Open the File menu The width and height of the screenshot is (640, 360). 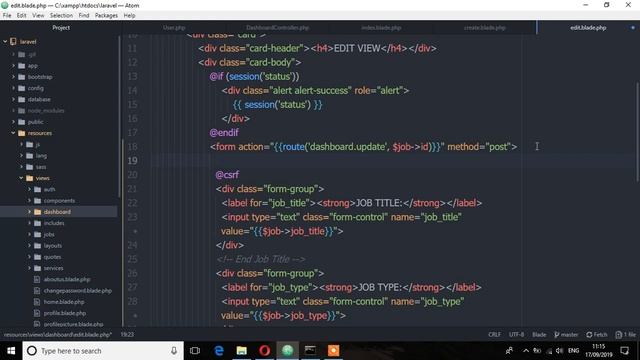point(7,16)
